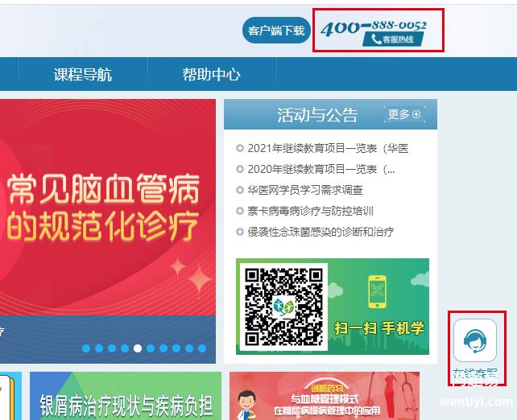Open the 课程导航 menu item

pyautogui.click(x=82, y=75)
